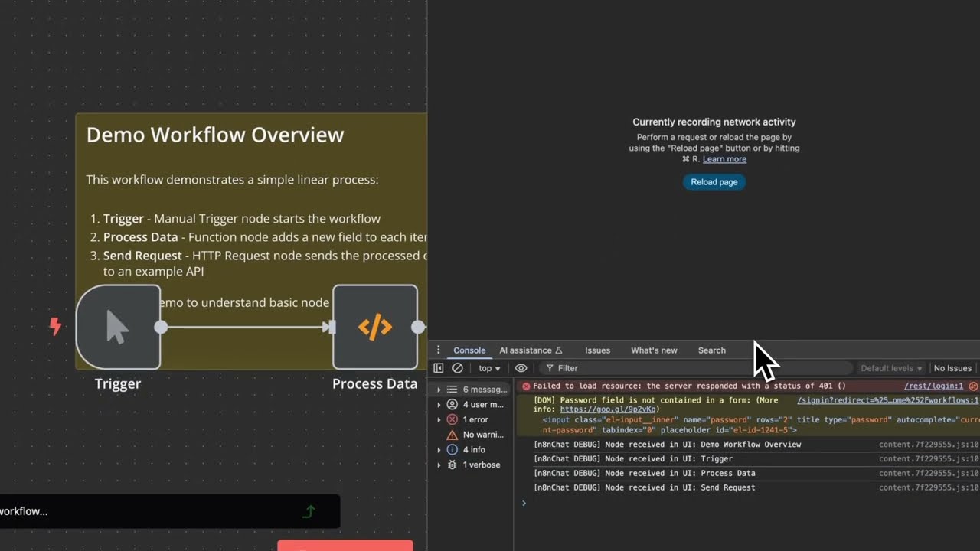Click the eye icon to create a live expression
The height and width of the screenshot is (551, 980).
pos(520,368)
